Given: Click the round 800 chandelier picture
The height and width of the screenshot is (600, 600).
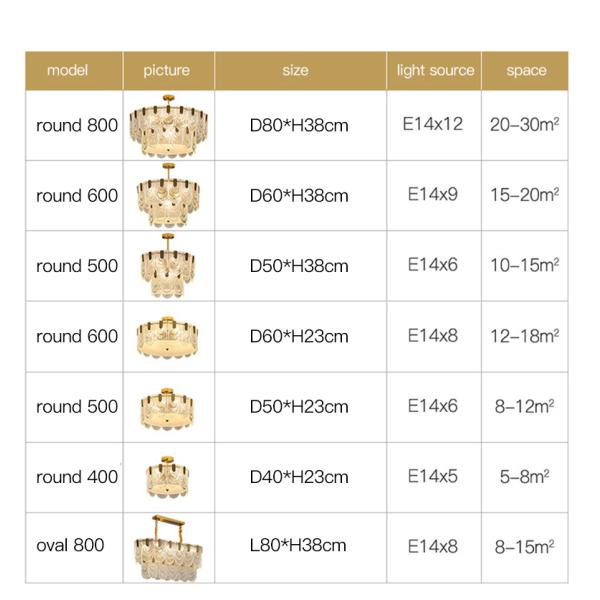Looking at the screenshot, I should (x=167, y=126).
